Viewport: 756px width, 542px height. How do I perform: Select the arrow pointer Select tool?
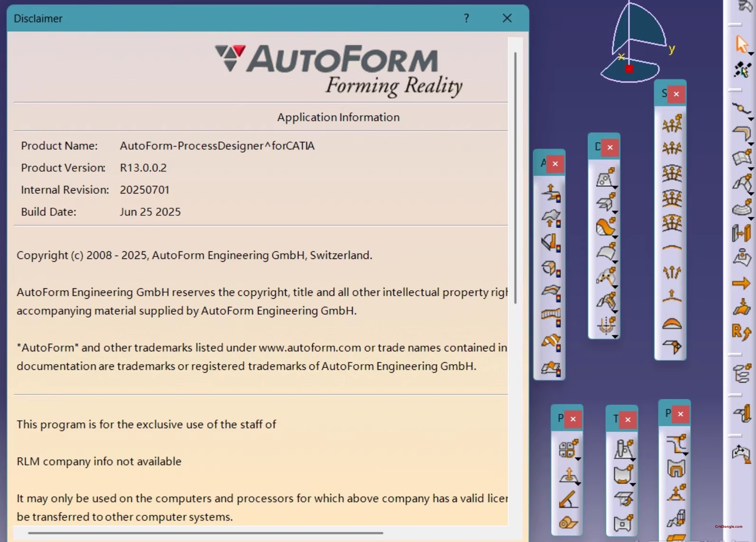click(742, 44)
